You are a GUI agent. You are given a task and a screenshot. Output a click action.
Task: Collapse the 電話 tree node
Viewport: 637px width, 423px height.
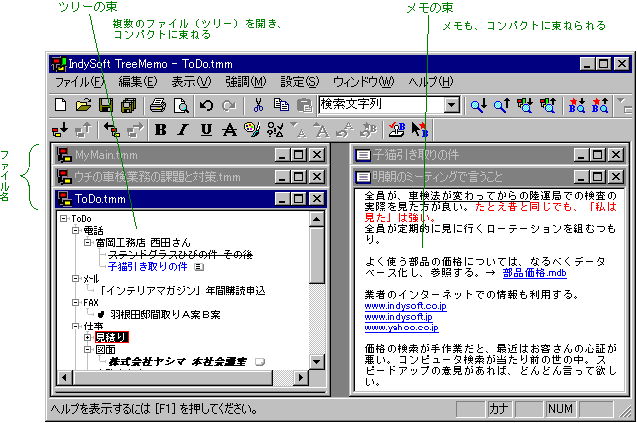click(76, 230)
